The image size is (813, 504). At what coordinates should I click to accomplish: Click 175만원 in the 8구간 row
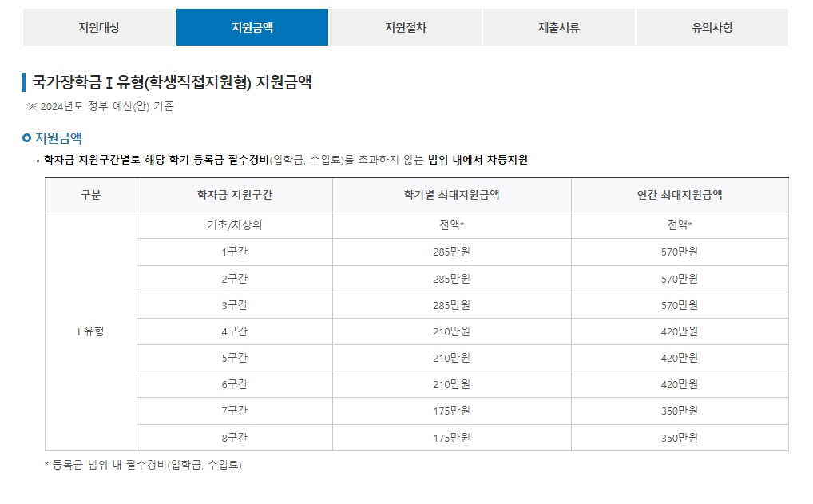[451, 438]
